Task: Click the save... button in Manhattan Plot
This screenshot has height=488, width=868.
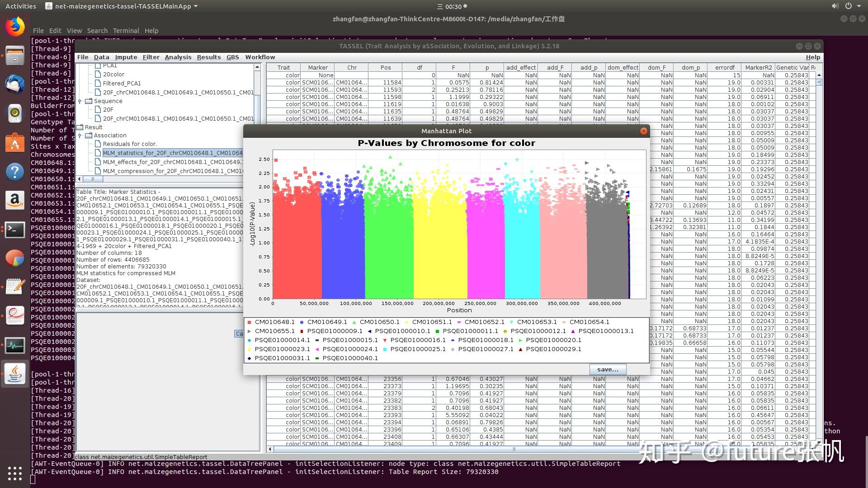Action: click(607, 370)
